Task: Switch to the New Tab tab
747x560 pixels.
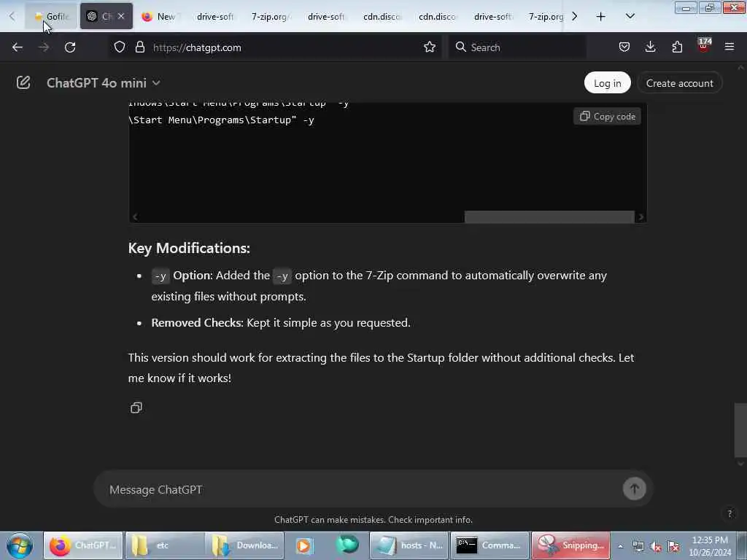Action: click(158, 16)
